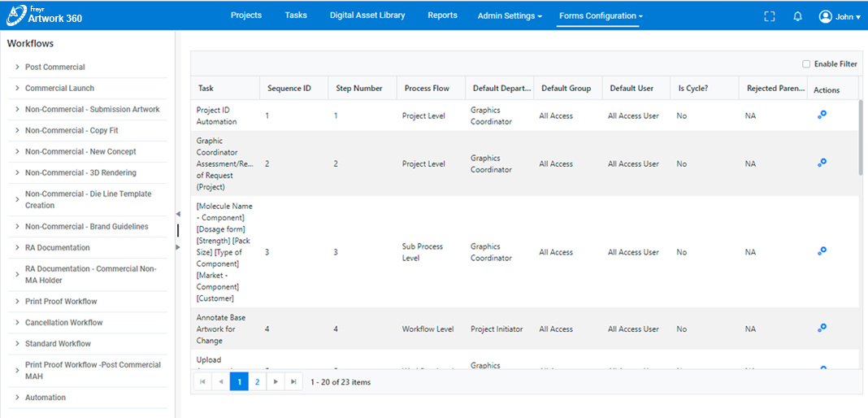Screen dimensions: 868x418
Task: Select Non-Commercial - Brand Guidelines workflow
Action: coord(86,226)
